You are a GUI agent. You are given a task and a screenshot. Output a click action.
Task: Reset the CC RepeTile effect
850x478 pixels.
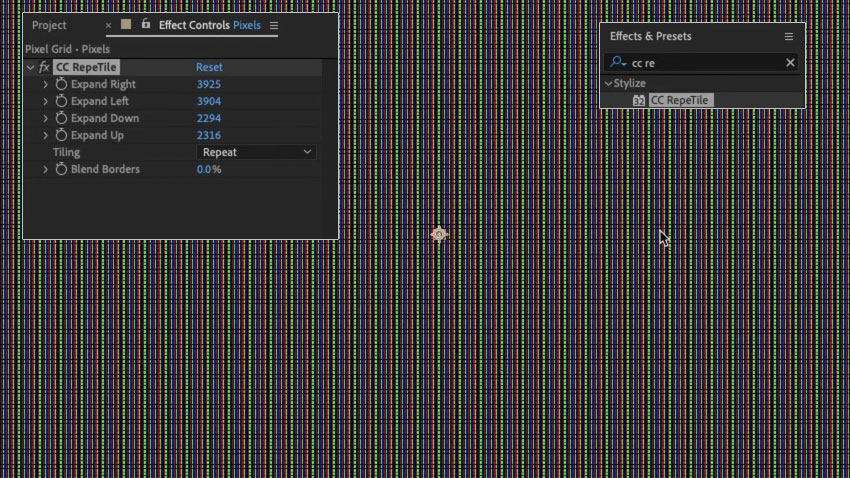[x=209, y=67]
